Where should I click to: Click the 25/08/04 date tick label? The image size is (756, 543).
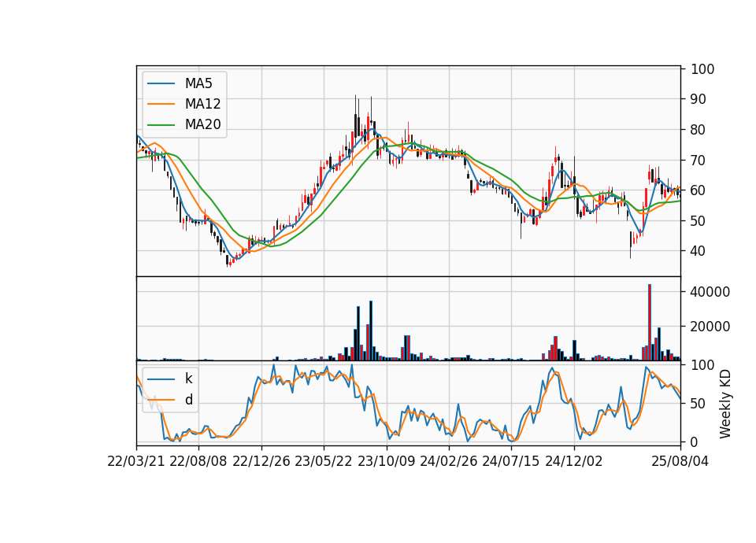point(680,461)
